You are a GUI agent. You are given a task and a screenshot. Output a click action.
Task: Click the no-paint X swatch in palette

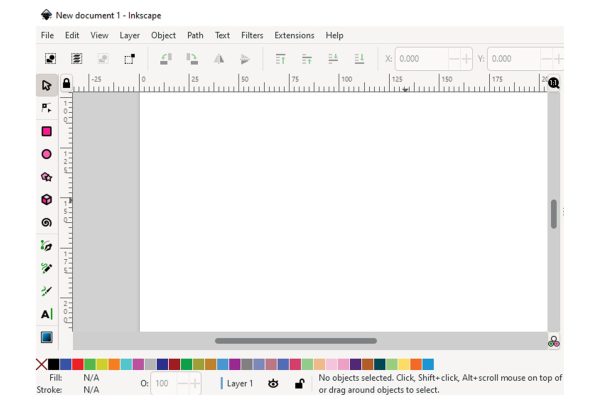point(41,365)
